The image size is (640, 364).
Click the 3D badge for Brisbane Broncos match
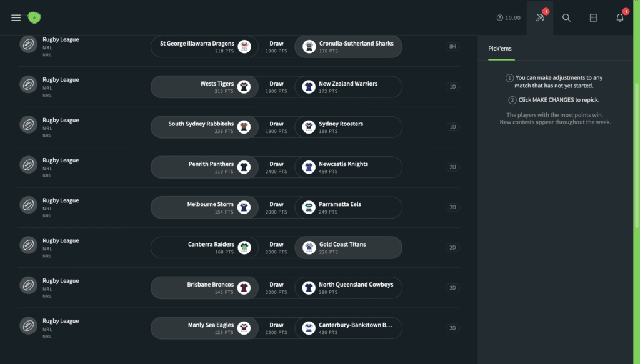click(452, 288)
